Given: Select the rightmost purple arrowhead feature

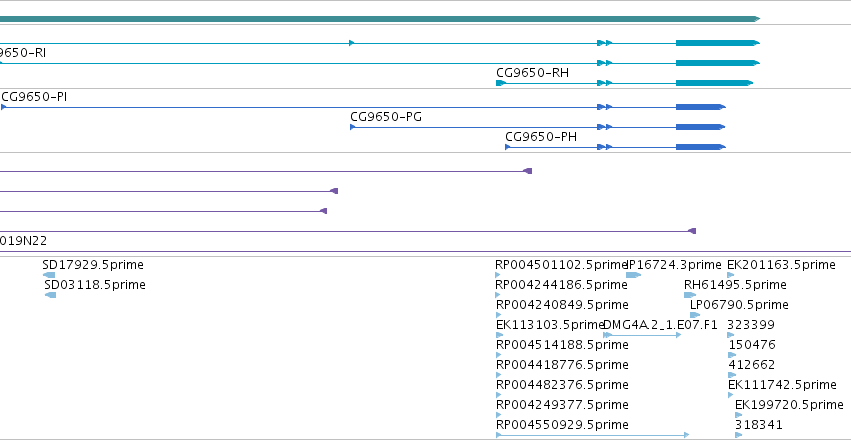Looking at the screenshot, I should 692,231.
